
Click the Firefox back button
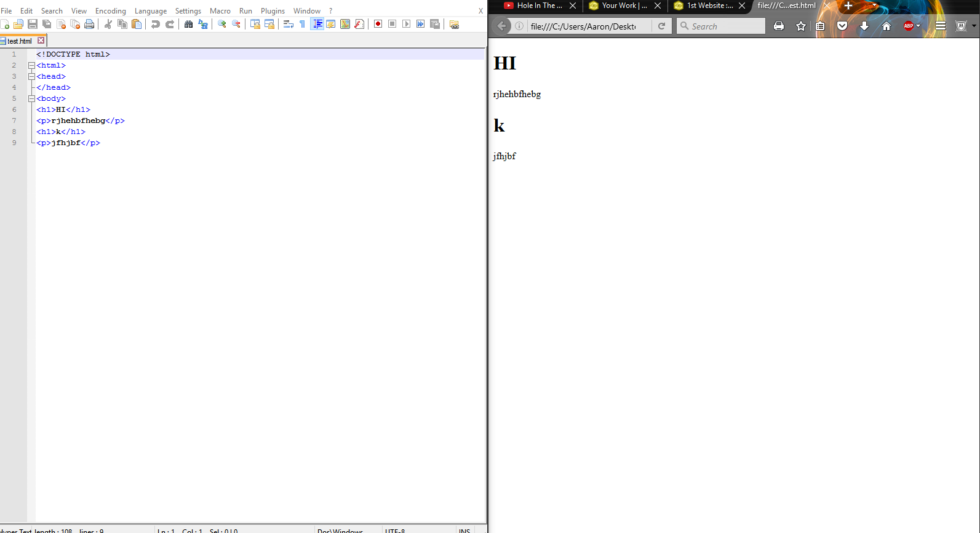[502, 26]
